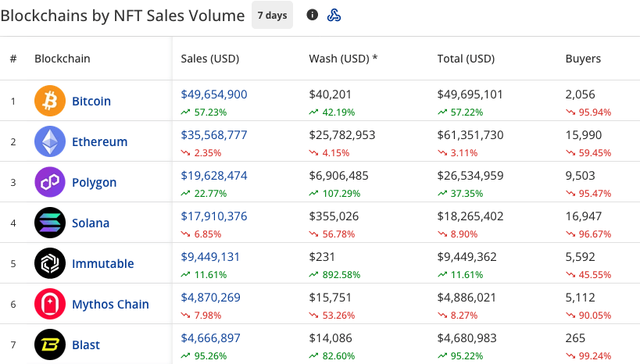Click Blast sales value $4,666,897
The width and height of the screenshot is (640, 364).
(211, 338)
